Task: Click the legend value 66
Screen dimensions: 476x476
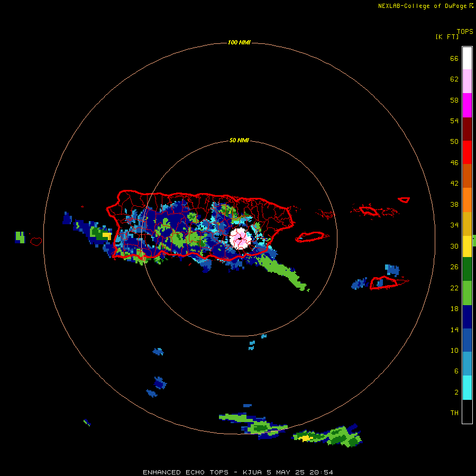Action: coord(454,59)
